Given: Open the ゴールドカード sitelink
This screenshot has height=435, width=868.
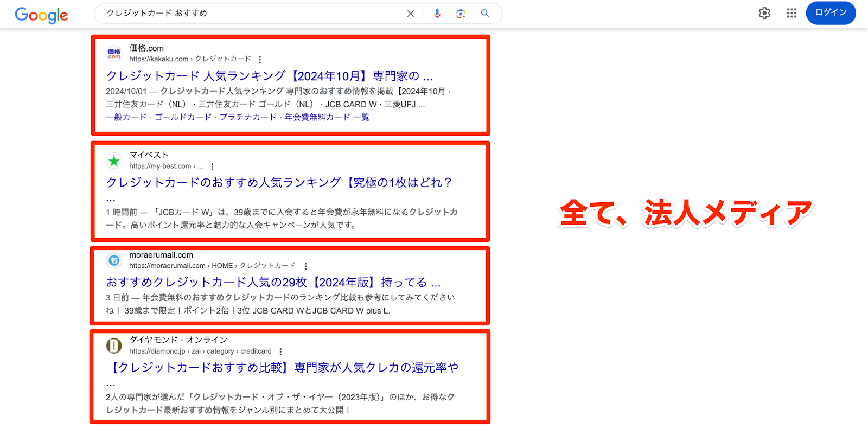Looking at the screenshot, I should point(183,117).
